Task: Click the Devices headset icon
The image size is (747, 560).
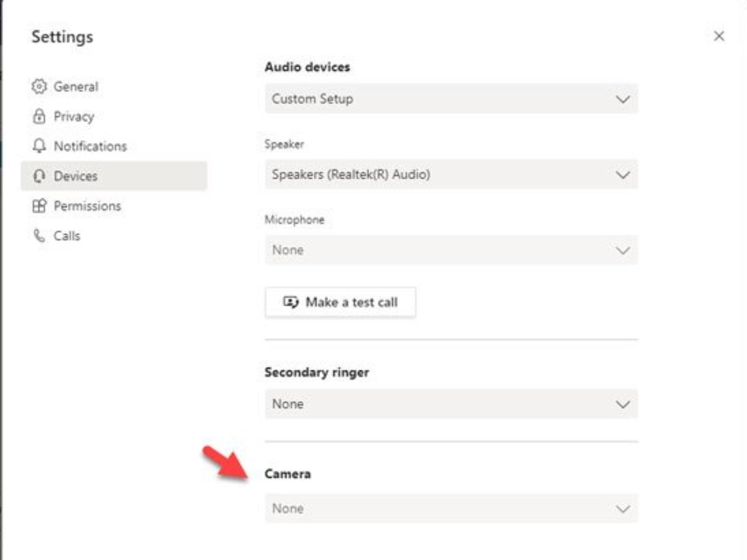Action: click(x=39, y=176)
